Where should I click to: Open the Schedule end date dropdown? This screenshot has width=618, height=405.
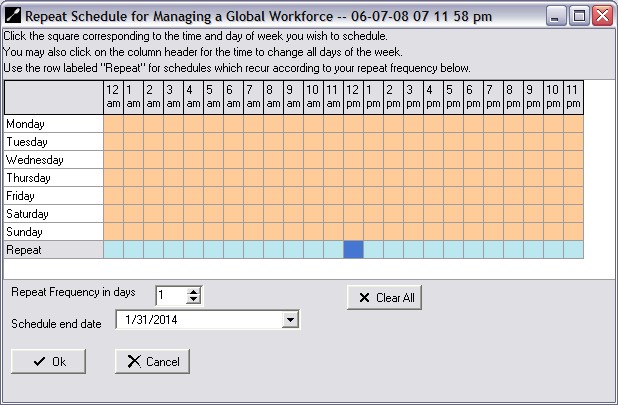(290, 320)
